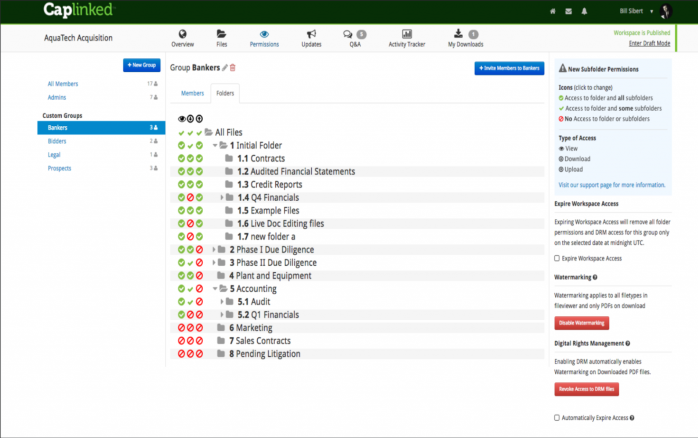Click Revoke Access to DRM files button
The image size is (698, 438).
coord(586,389)
